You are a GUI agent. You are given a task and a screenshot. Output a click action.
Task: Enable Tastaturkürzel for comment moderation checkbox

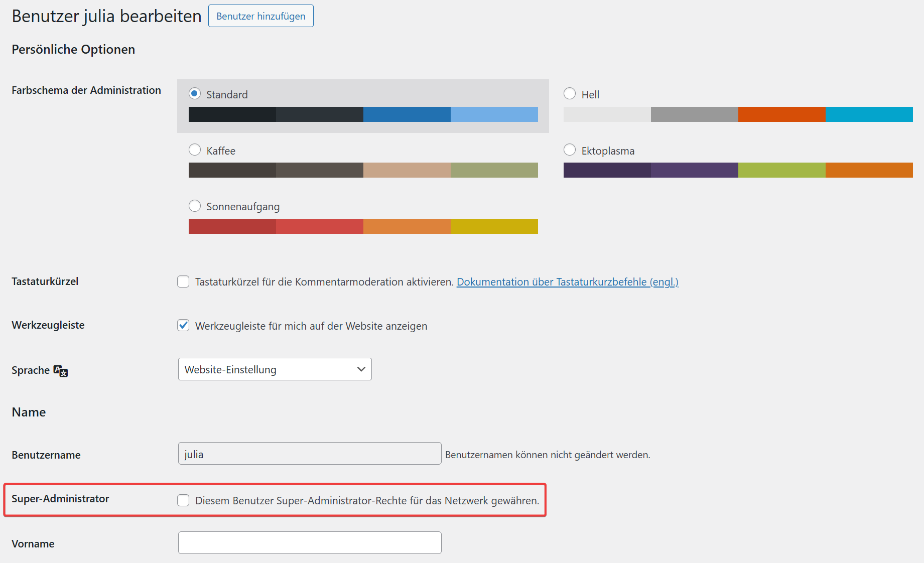click(183, 281)
